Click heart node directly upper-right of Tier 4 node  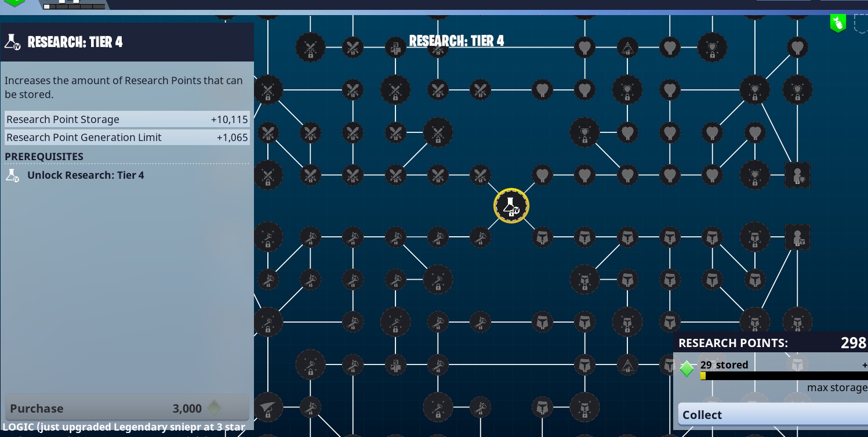[542, 175]
